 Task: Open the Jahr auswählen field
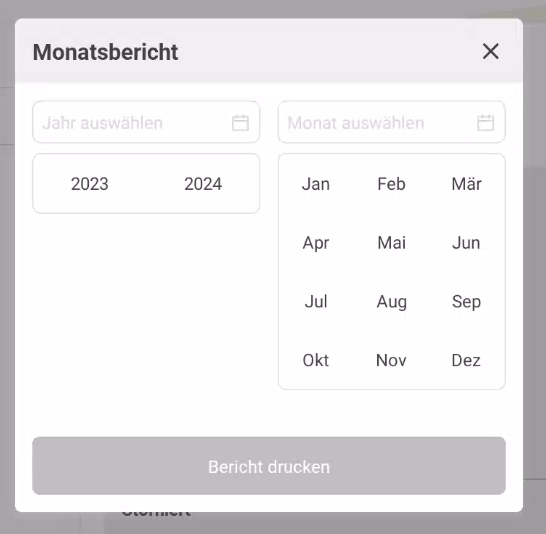pos(146,122)
